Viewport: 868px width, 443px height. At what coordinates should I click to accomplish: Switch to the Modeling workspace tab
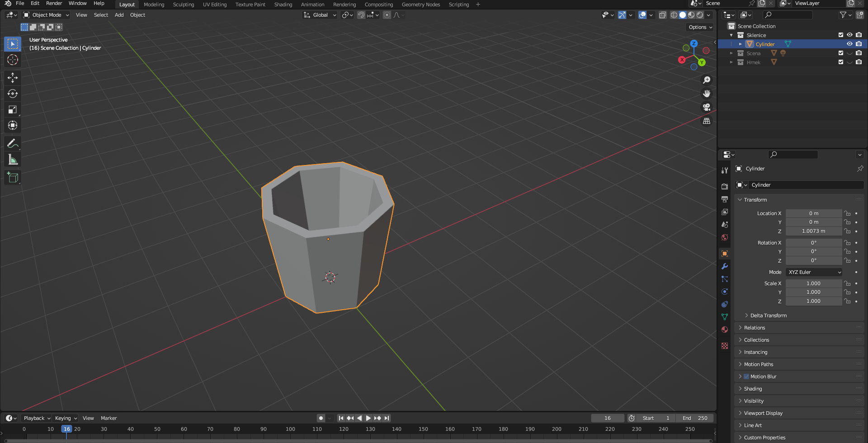click(154, 5)
